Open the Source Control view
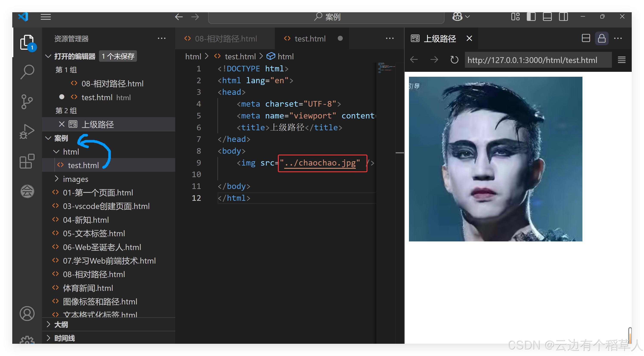This screenshot has height=356, width=644. [x=27, y=102]
